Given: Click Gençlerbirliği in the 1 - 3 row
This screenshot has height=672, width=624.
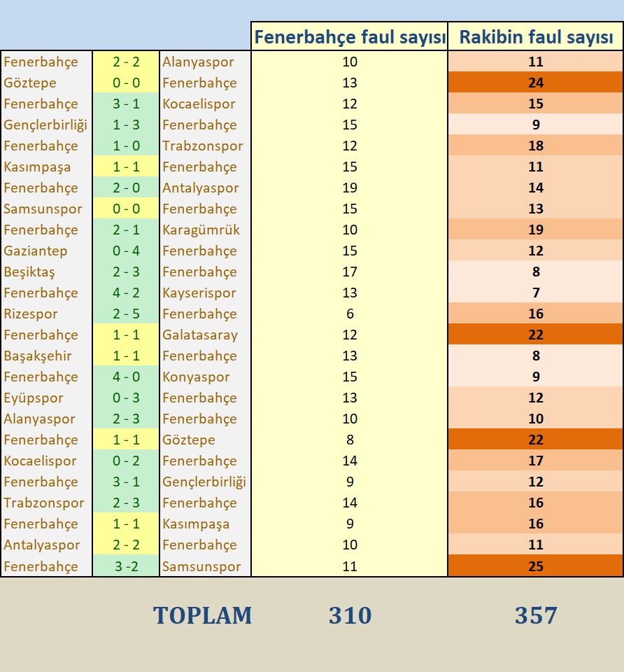Looking at the screenshot, I should click(x=46, y=125).
